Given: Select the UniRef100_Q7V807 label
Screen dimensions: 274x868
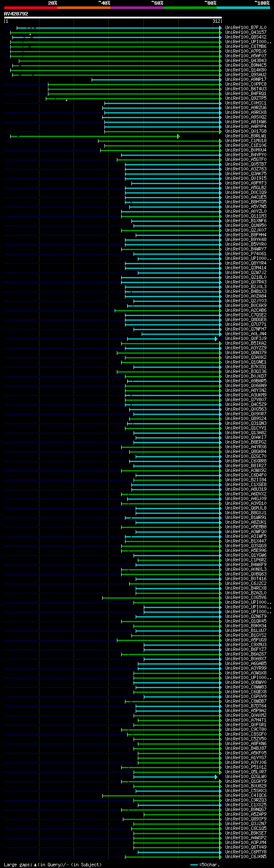Looking at the screenshot, I should coord(246,400).
